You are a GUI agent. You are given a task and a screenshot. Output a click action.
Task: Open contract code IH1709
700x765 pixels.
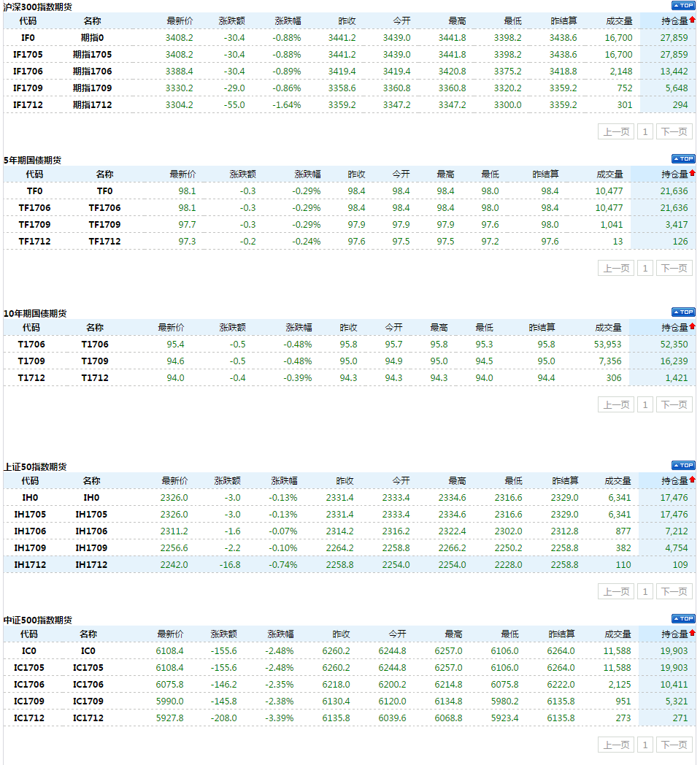[30, 548]
